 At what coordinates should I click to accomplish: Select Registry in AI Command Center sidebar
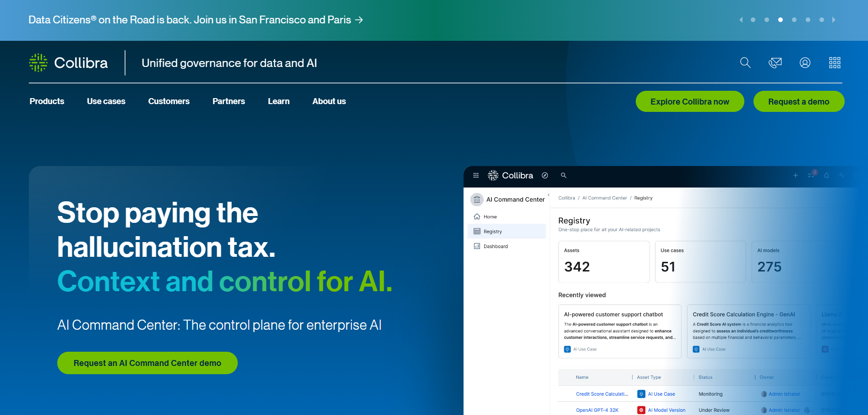(507, 232)
